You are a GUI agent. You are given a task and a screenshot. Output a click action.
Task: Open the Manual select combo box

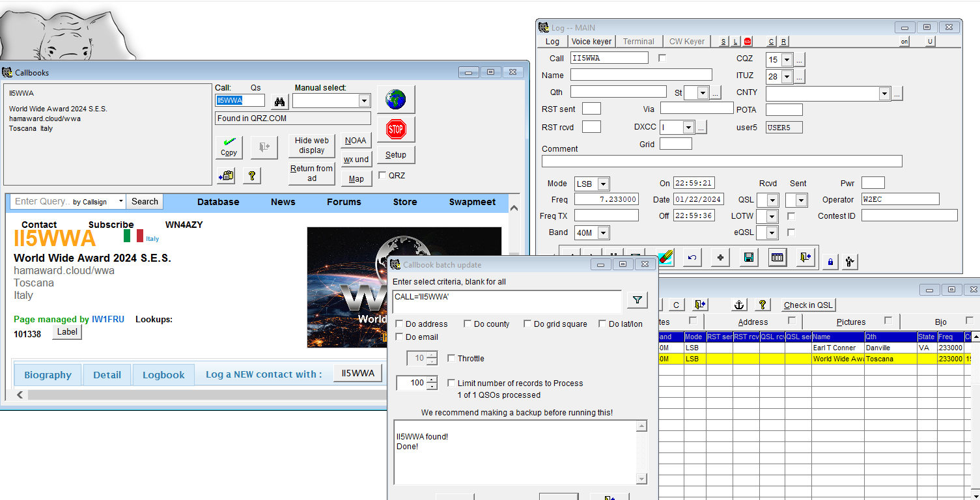[364, 101]
